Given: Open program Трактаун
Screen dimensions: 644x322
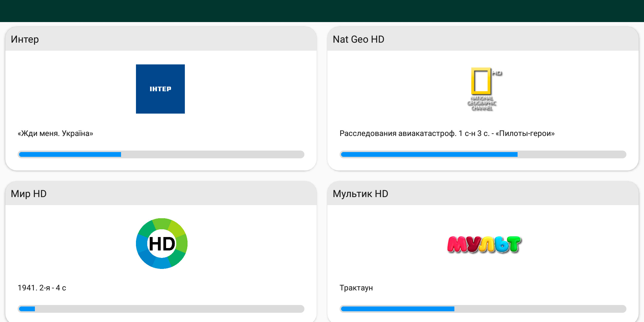Looking at the screenshot, I should tap(356, 288).
